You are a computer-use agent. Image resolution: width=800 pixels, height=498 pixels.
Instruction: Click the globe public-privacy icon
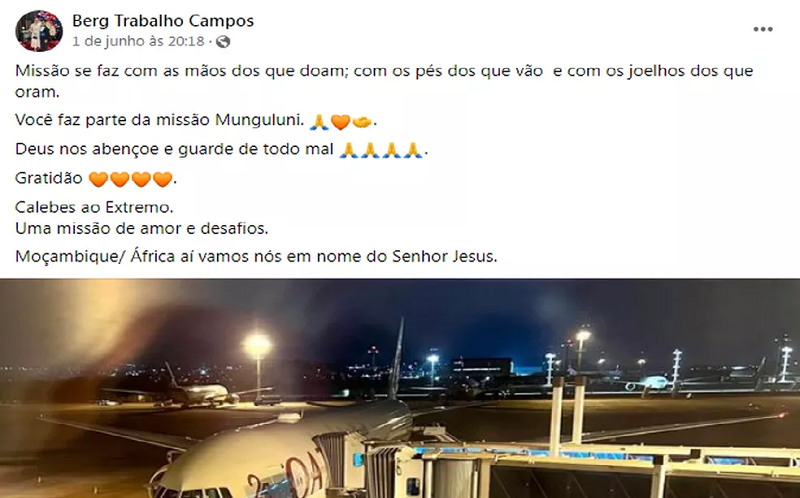coord(223,42)
